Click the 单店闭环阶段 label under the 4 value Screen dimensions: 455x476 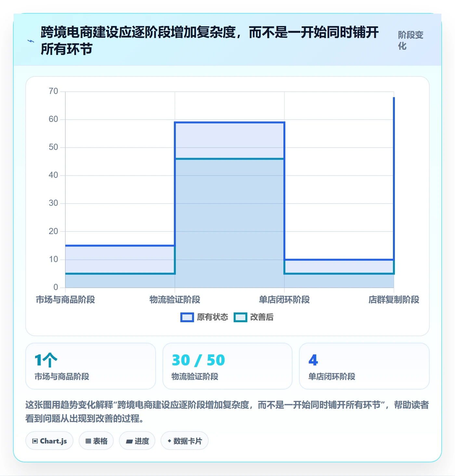coord(332,377)
